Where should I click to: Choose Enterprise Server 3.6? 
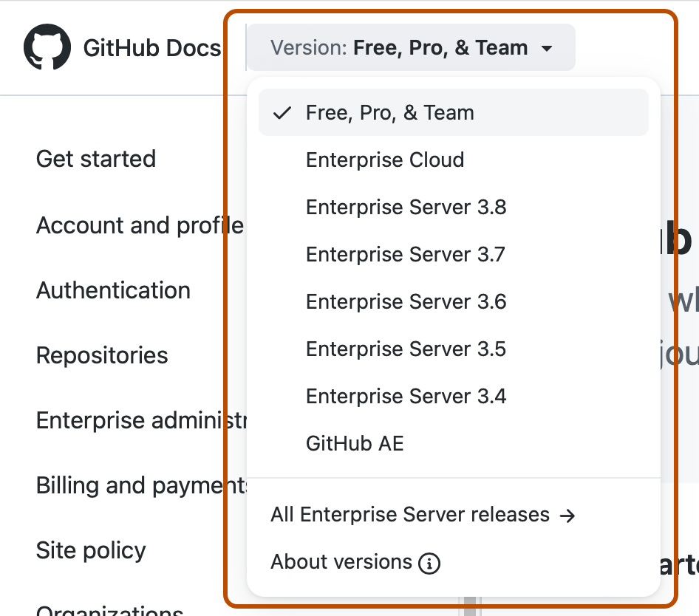454,301
